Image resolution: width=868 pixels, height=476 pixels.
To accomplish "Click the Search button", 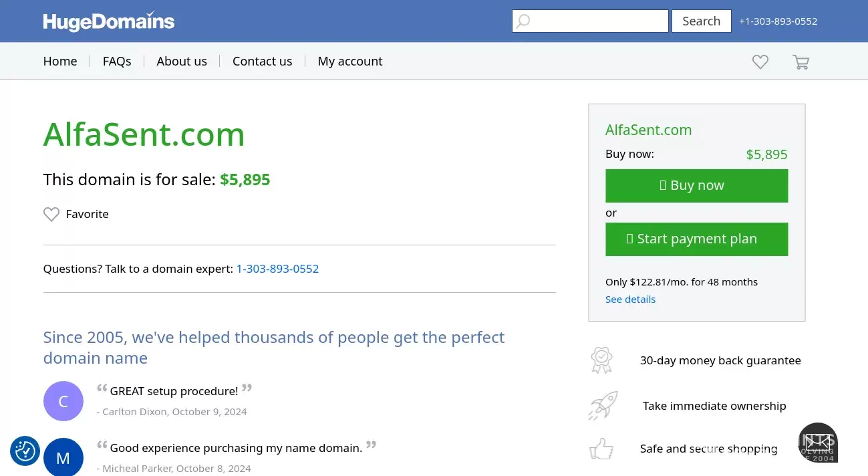I will click(701, 21).
